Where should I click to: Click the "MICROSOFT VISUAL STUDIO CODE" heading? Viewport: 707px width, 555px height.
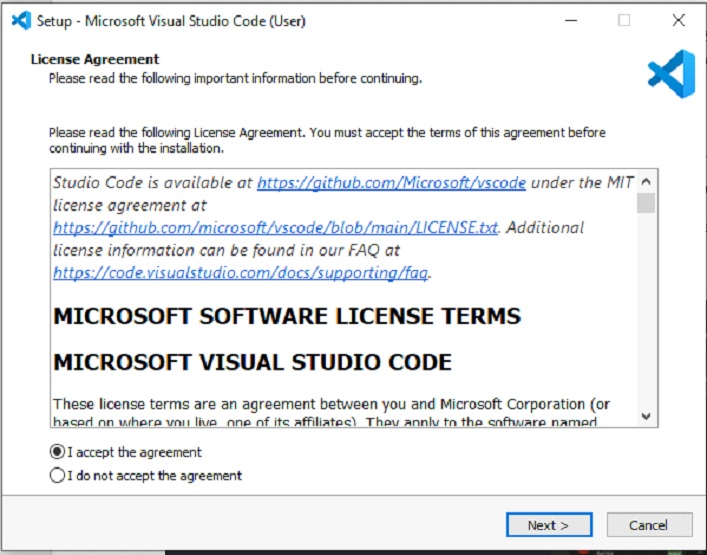pos(252,362)
